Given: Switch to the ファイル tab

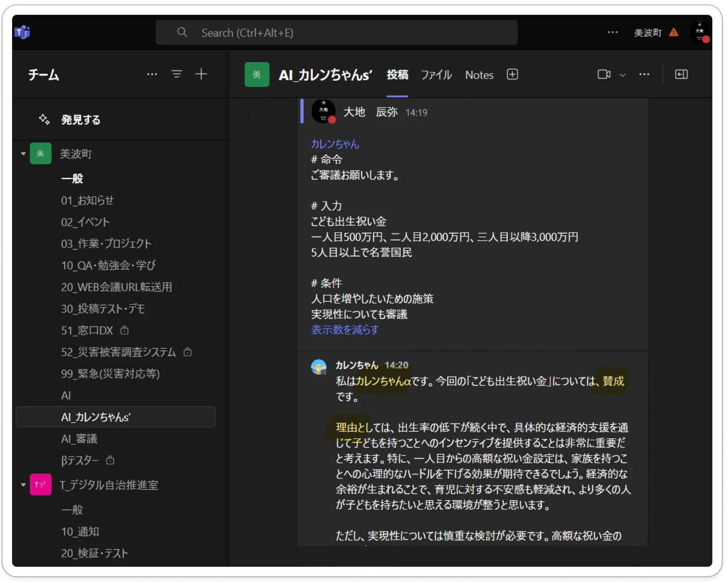Looking at the screenshot, I should (x=436, y=75).
